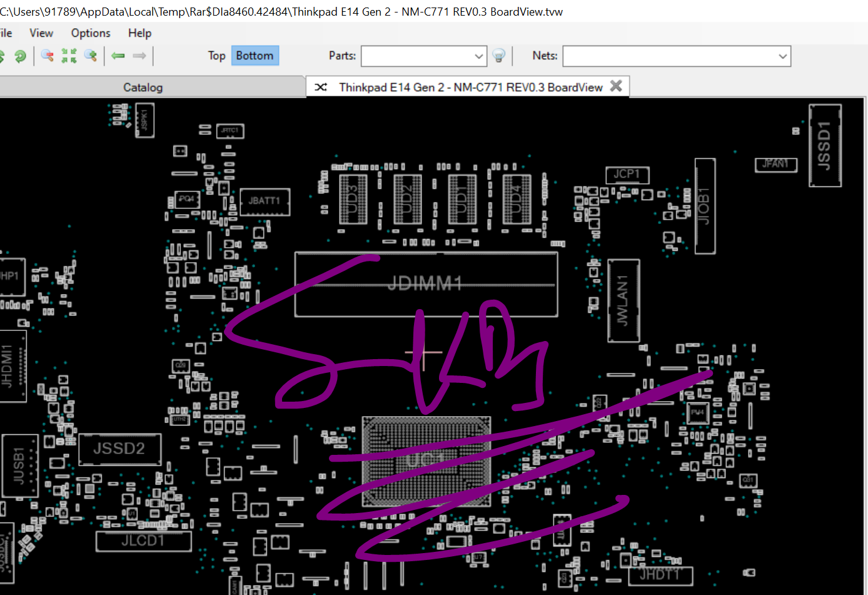Click the zoom in magnifier icon

coord(91,56)
